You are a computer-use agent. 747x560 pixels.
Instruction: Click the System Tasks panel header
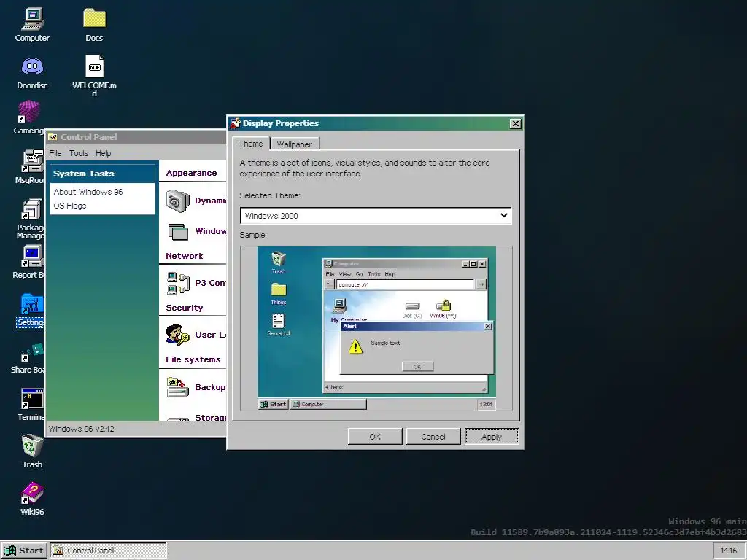coord(102,174)
